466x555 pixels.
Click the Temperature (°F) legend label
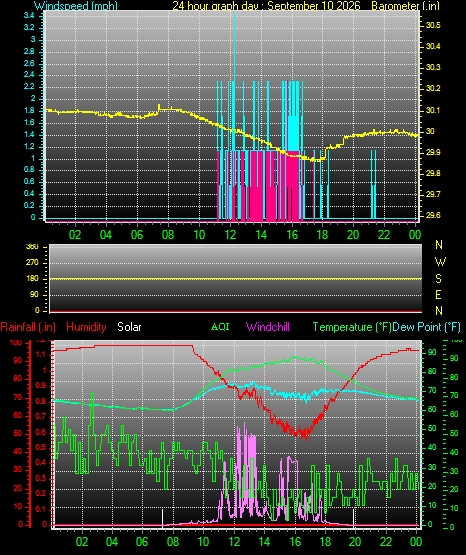point(352,327)
